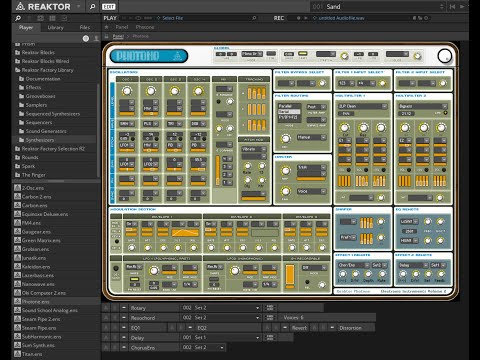
Task: Open the Effects folder
Action: point(33,87)
